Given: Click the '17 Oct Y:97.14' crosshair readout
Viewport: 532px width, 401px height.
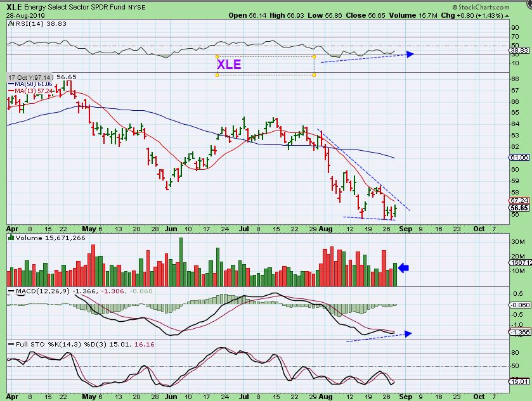Looking at the screenshot, I should pyautogui.click(x=30, y=78).
